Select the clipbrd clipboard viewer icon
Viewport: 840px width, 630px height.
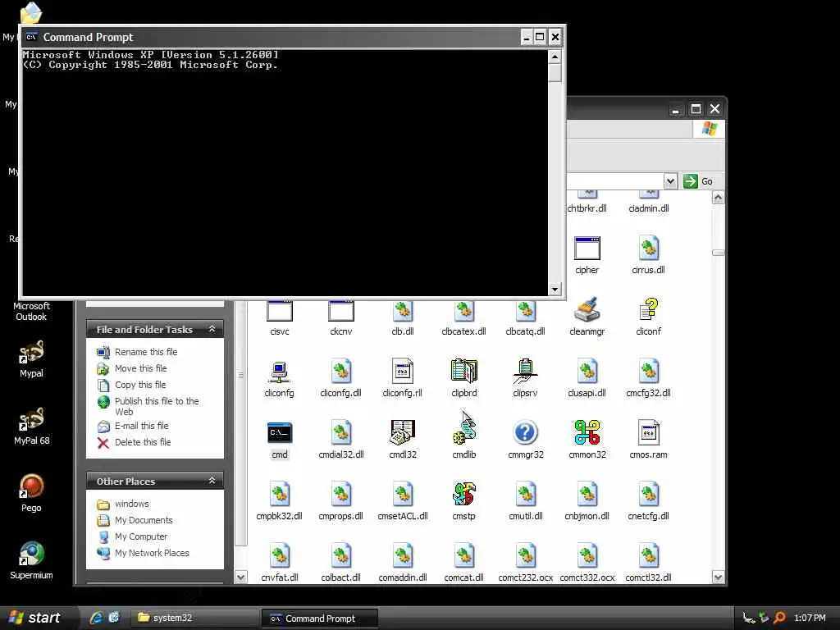464,371
